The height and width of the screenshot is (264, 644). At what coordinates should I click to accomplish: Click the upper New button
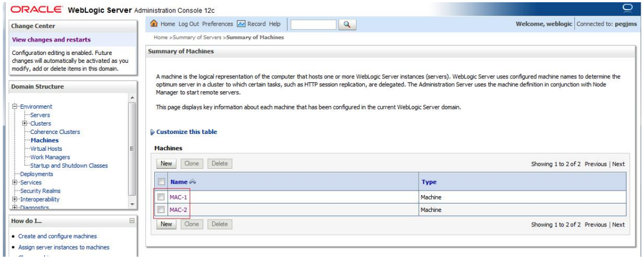(166, 164)
